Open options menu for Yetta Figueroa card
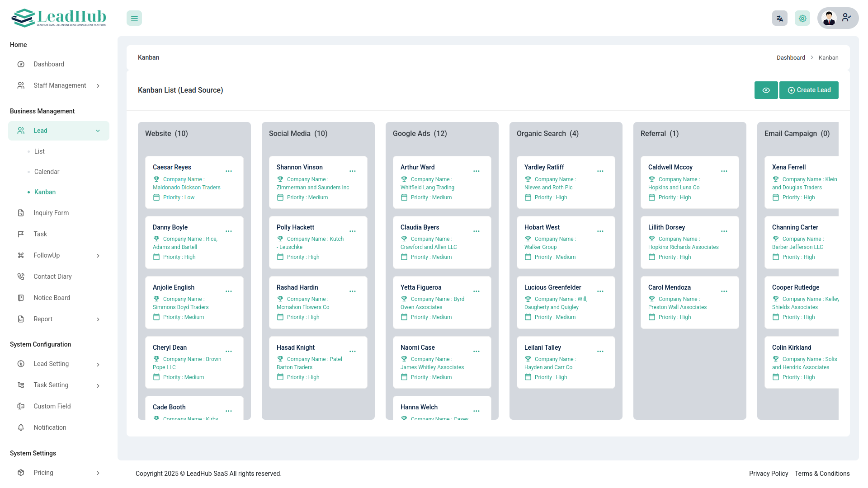 pyautogui.click(x=476, y=291)
